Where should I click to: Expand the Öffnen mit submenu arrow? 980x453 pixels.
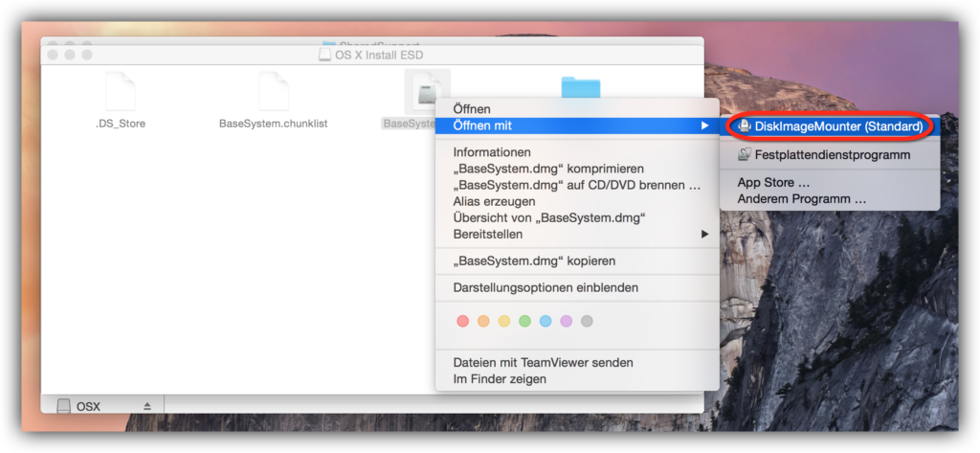point(705,125)
